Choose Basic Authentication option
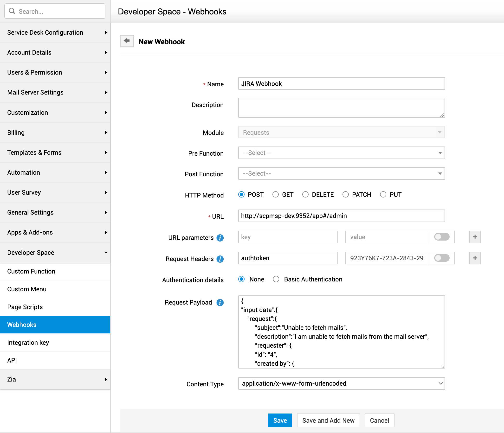Screen dimensions: 504x433 [276, 279]
